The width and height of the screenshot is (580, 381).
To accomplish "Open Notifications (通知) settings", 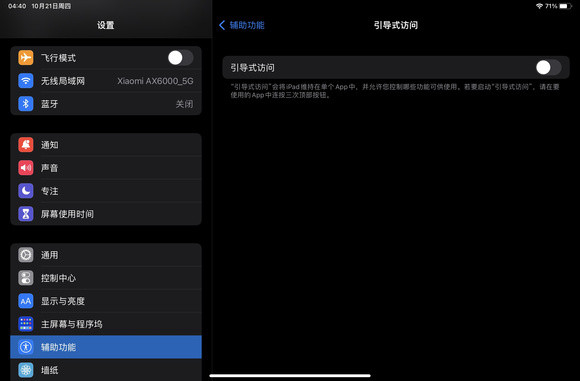I will click(106, 145).
